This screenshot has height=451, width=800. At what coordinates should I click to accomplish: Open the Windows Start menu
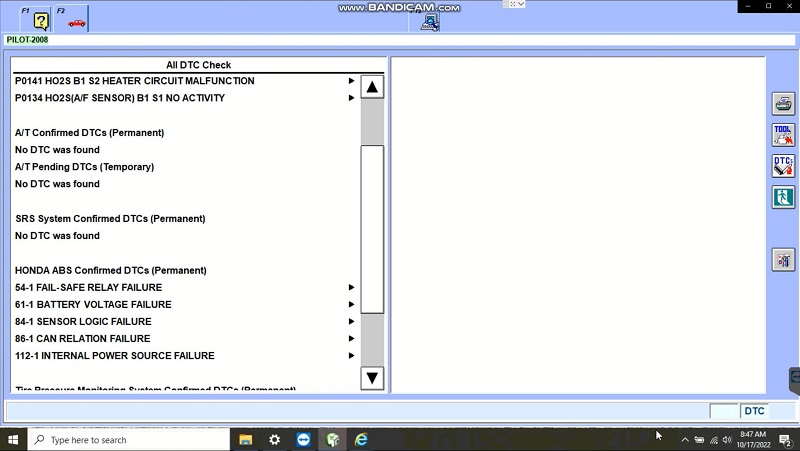tap(13, 440)
